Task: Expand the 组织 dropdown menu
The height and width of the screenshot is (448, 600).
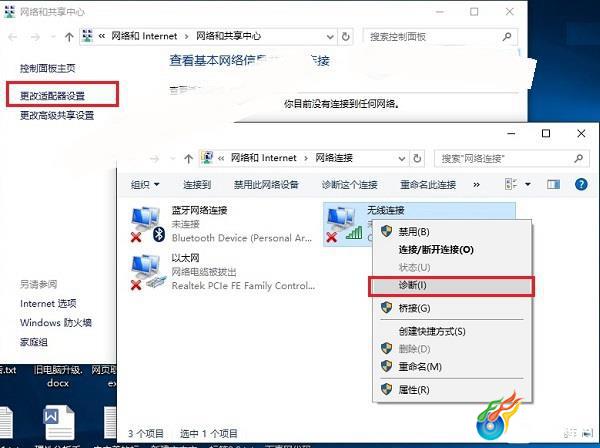Action: [145, 185]
